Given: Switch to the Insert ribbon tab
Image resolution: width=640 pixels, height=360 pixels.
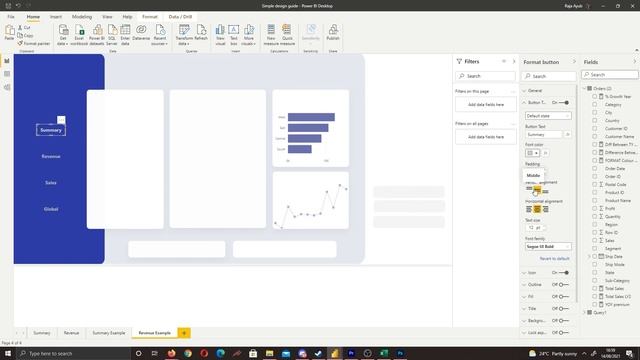Looking at the screenshot, I should (x=56, y=17).
